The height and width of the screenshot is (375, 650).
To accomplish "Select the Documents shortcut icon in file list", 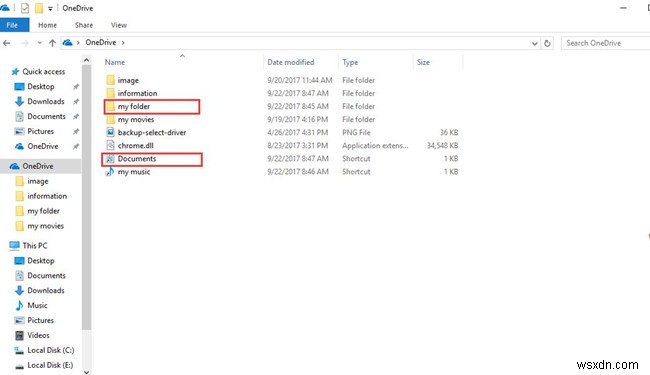I will point(109,159).
